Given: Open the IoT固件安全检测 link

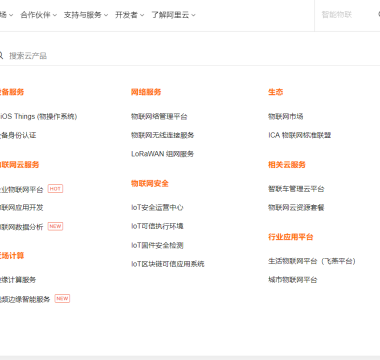Looking at the screenshot, I should tap(157, 245).
